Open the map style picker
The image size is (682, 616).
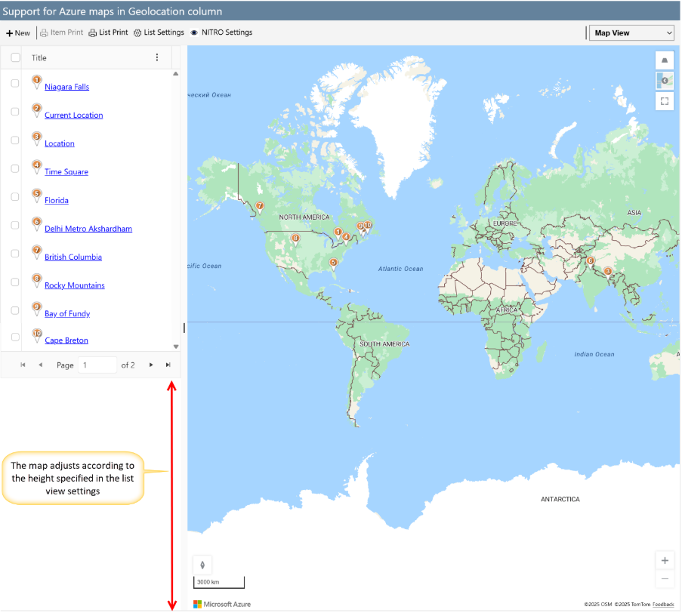coord(664,81)
